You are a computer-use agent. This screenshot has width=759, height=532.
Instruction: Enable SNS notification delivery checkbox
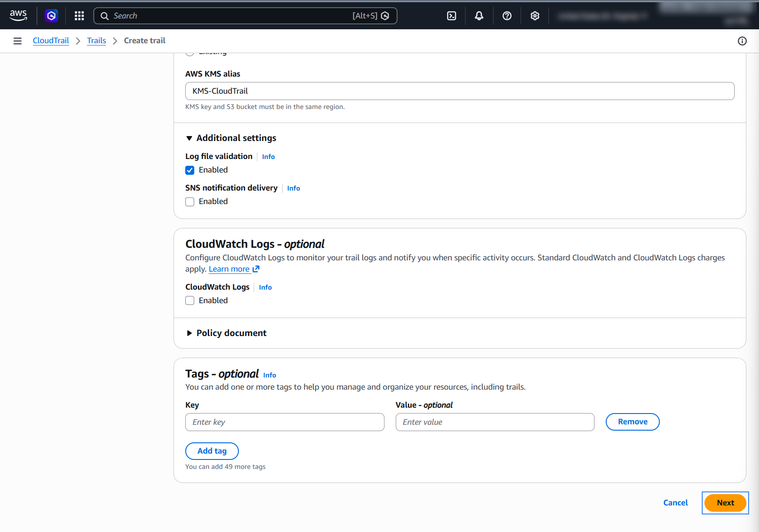[x=190, y=202]
